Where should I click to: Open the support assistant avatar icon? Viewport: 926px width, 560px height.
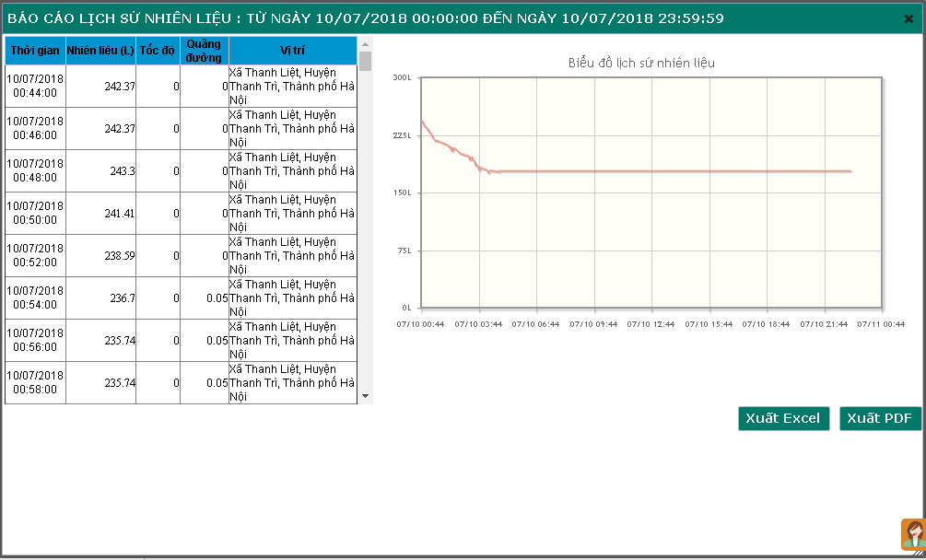point(913,535)
